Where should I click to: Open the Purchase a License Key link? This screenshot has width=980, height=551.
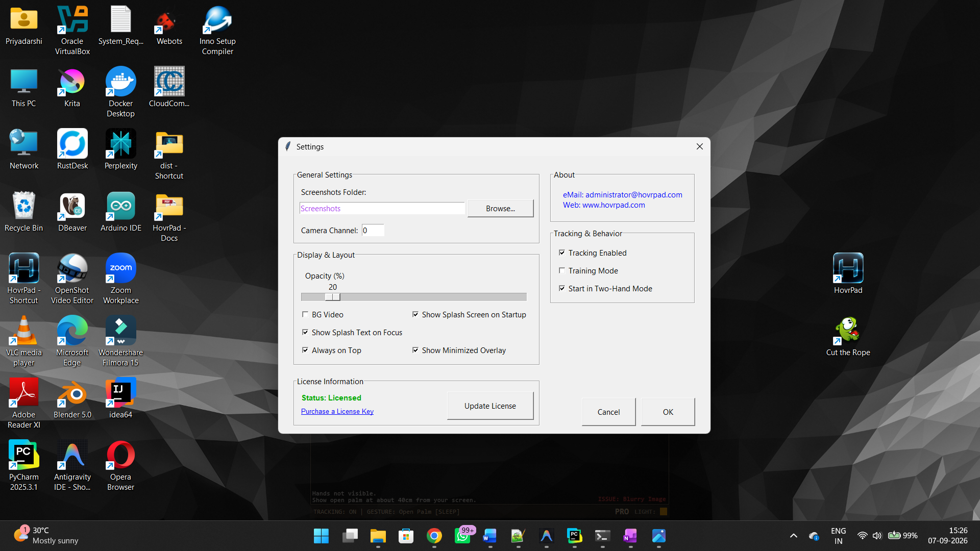pos(337,411)
